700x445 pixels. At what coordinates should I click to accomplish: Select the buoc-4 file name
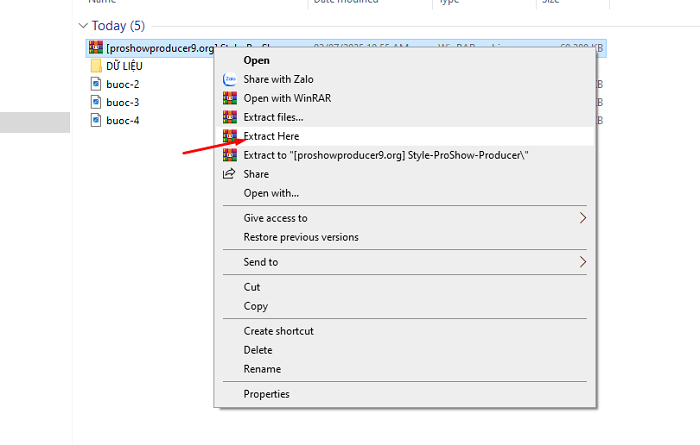click(x=123, y=121)
